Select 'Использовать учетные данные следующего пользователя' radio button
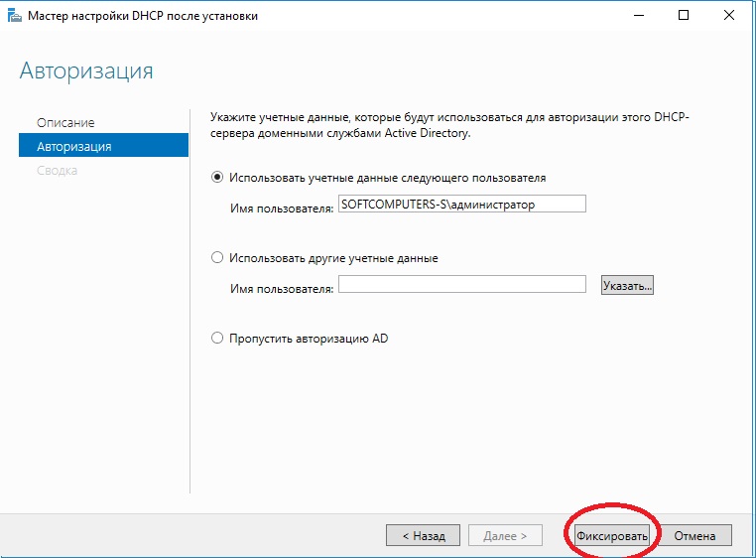The image size is (756, 558). click(218, 178)
